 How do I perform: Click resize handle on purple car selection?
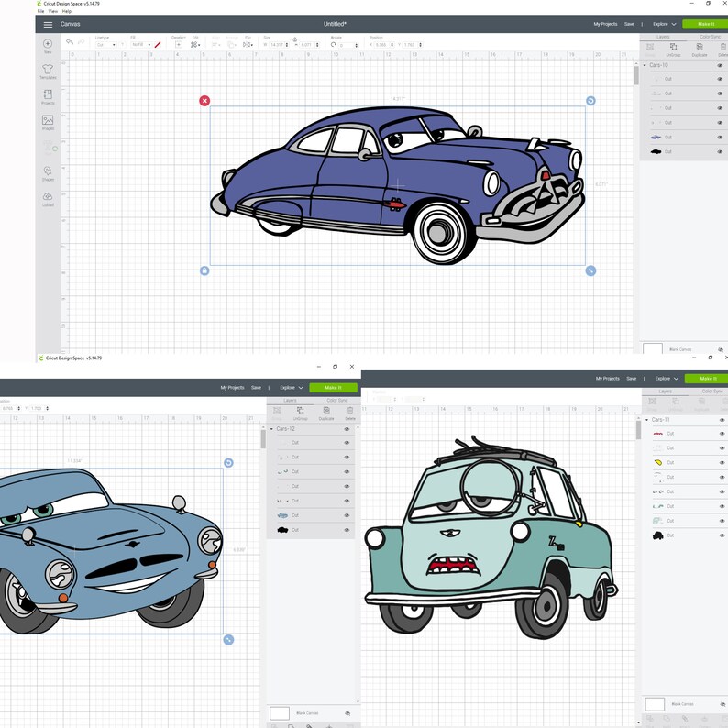tap(590, 270)
